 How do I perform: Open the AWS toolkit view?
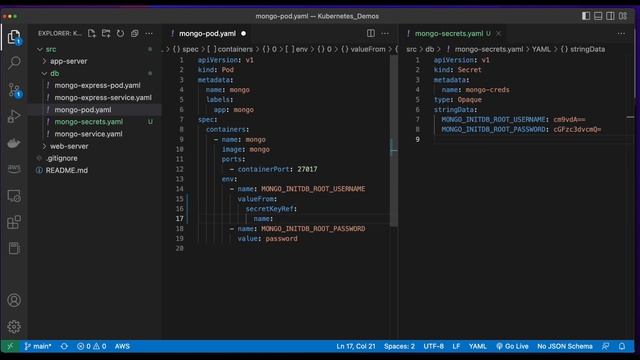pyautogui.click(x=14, y=169)
